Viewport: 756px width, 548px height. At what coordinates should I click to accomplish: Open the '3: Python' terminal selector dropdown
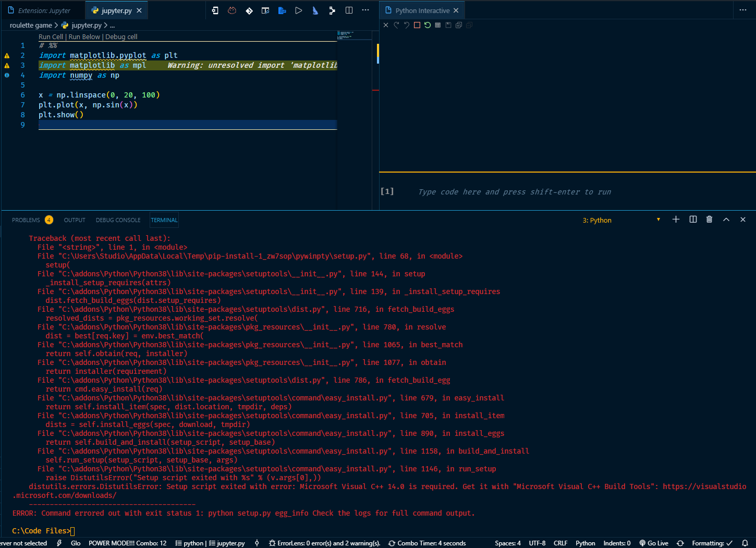click(621, 220)
